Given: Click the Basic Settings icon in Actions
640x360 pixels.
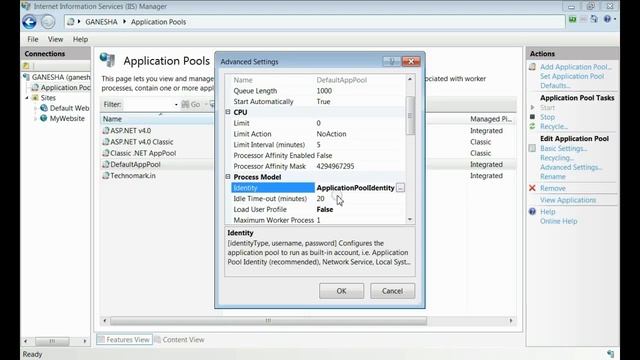Looking at the screenshot, I should 532,148.
